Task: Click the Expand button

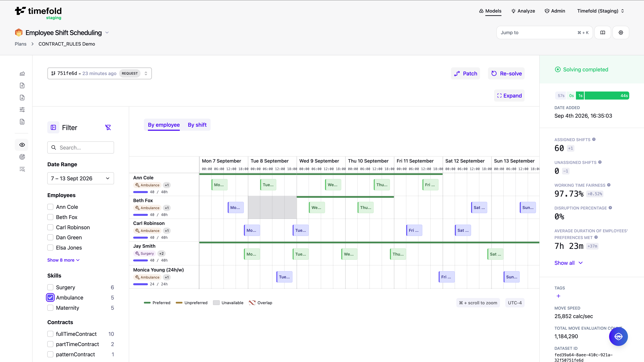Action: tap(509, 96)
